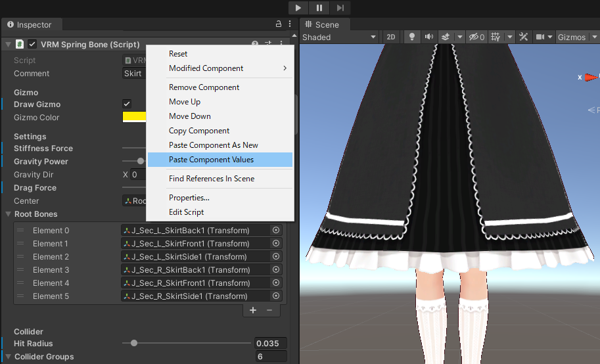This screenshot has width=600, height=364.
Task: Open the scene camera settings dropdown
Action: coord(550,37)
